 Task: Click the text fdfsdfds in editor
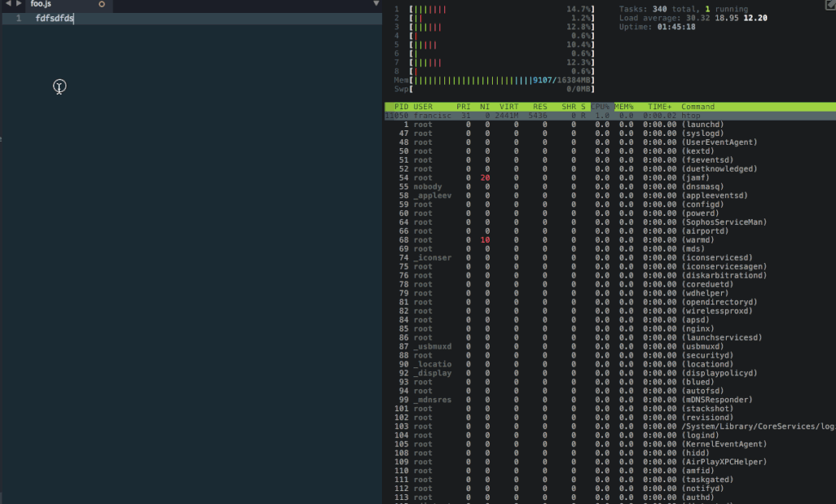click(54, 18)
